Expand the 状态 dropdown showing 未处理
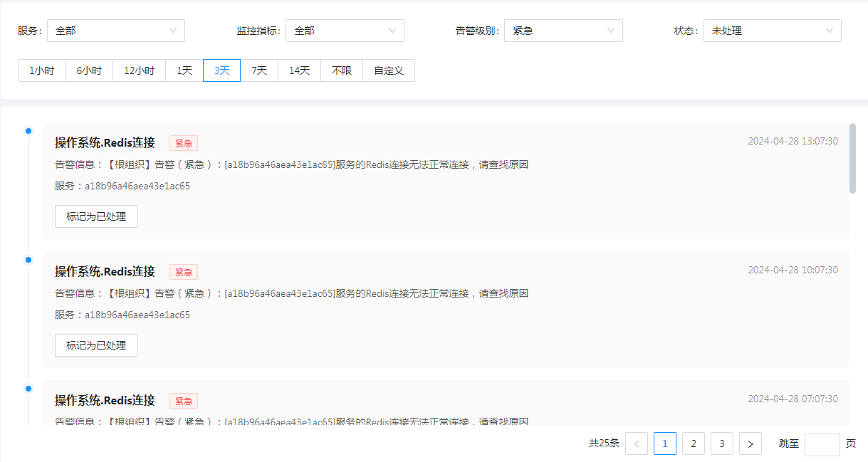The width and height of the screenshot is (868, 462). tap(772, 31)
